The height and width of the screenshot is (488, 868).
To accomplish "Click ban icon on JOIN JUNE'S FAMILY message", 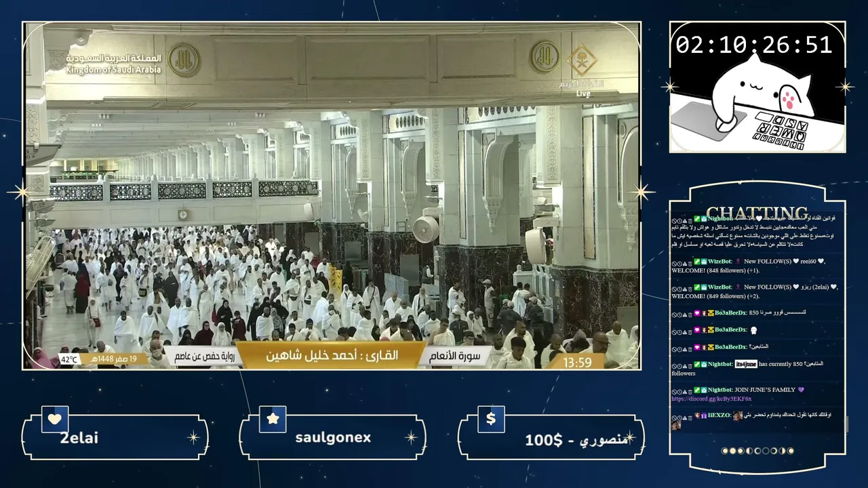I will [x=675, y=390].
